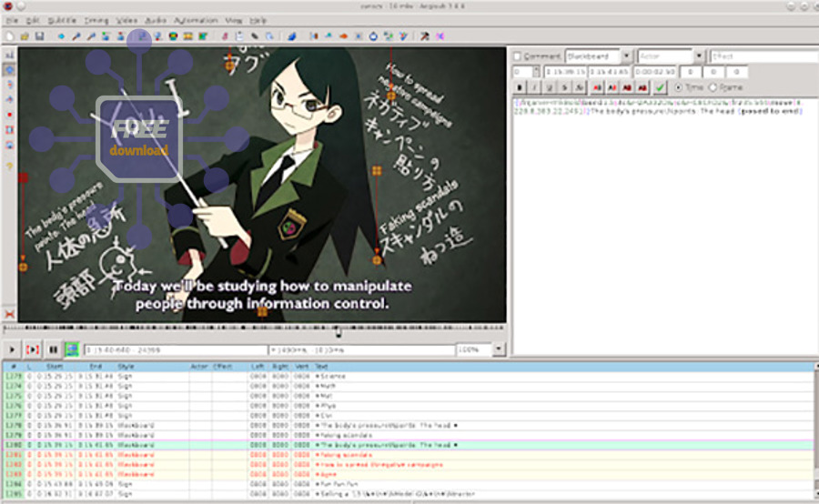Open the Automation menu
This screenshot has height=504, width=819.
[x=196, y=20]
